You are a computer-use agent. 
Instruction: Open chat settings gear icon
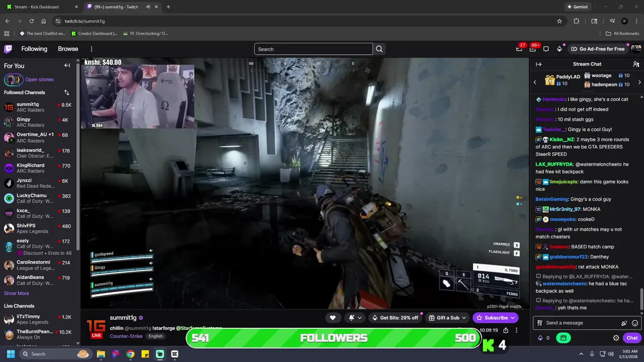[x=616, y=338]
